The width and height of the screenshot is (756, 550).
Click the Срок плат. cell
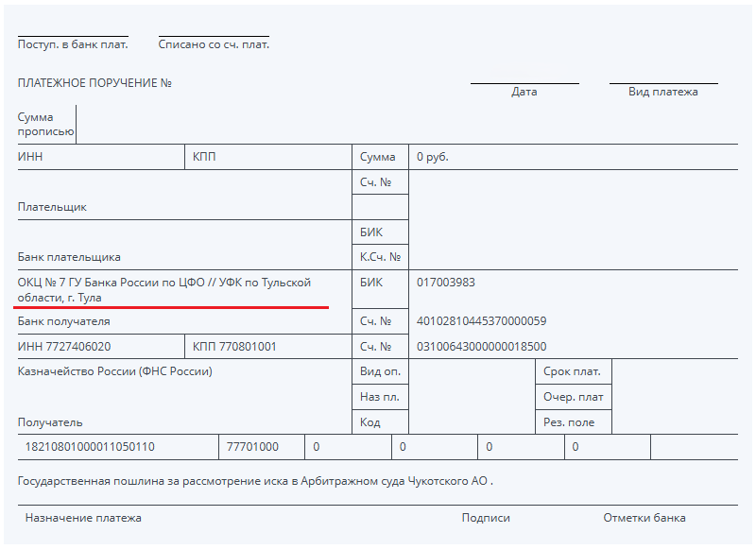pos(572,371)
